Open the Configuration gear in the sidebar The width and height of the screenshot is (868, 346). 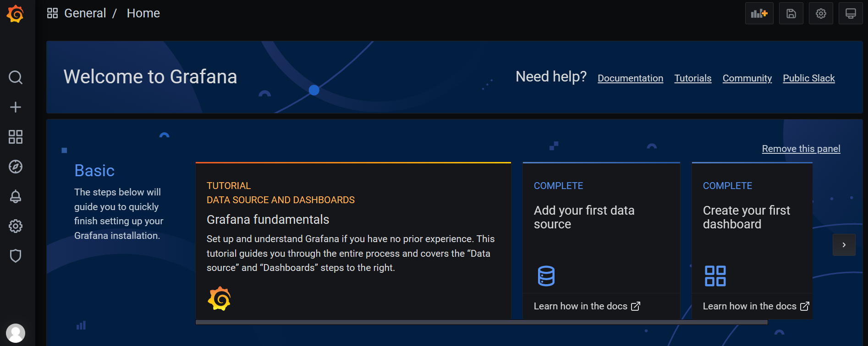pos(16,226)
